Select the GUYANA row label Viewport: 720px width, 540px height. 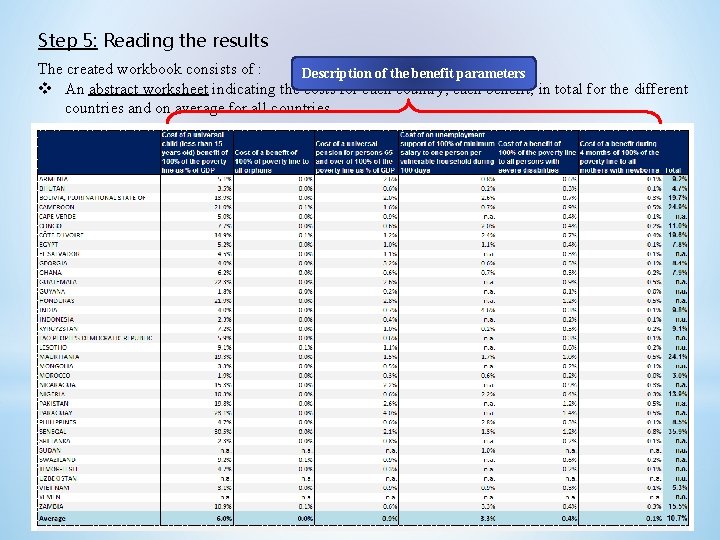coord(52,291)
